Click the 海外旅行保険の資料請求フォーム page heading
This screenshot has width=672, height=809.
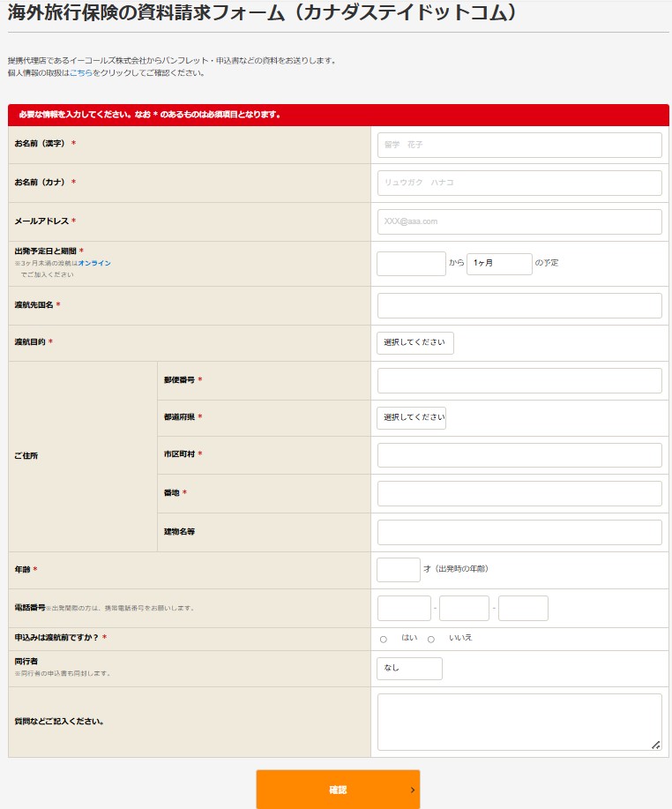[262, 13]
